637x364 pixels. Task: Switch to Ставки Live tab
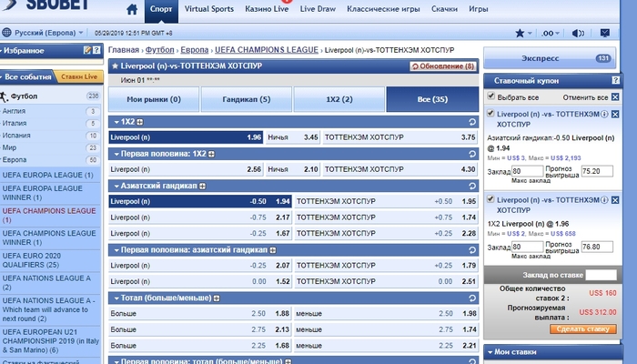click(79, 76)
